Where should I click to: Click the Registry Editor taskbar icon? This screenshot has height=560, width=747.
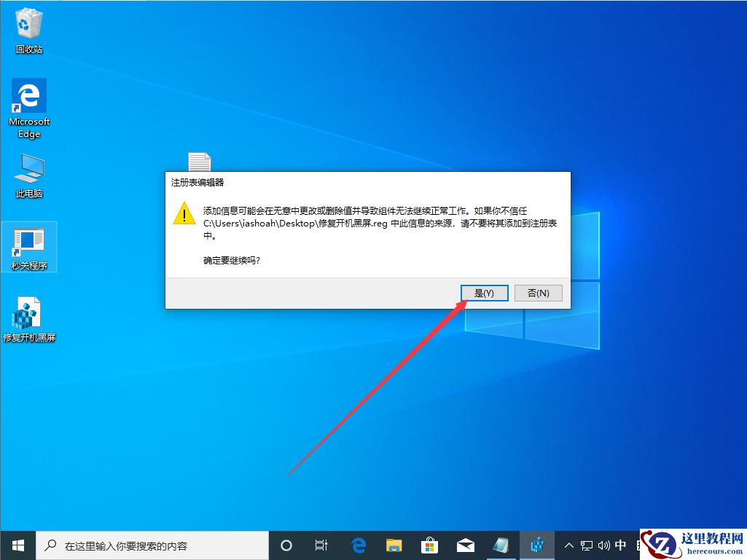(537, 545)
